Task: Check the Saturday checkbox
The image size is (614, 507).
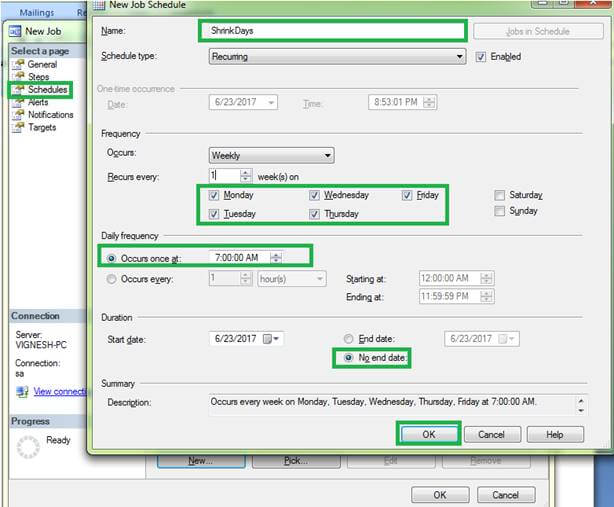Action: pos(500,195)
